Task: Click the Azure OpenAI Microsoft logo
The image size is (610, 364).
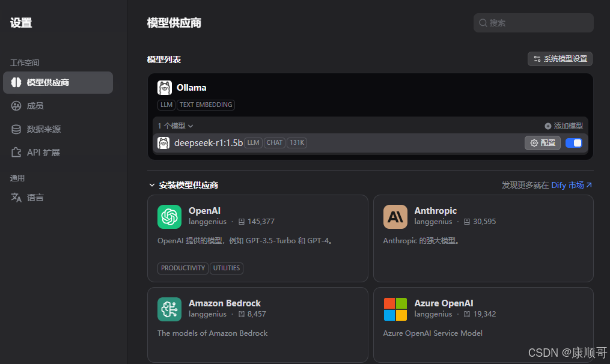Action: (395, 309)
